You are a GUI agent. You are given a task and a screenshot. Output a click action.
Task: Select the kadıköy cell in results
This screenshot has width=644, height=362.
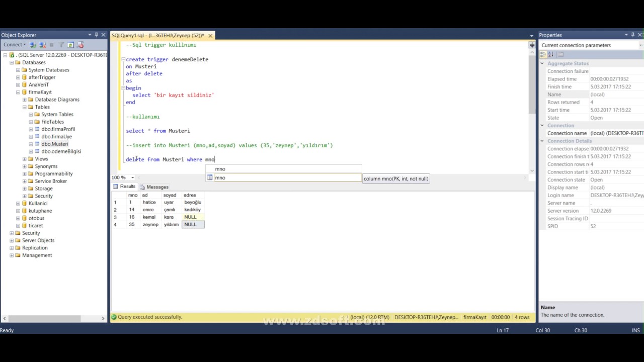point(193,210)
